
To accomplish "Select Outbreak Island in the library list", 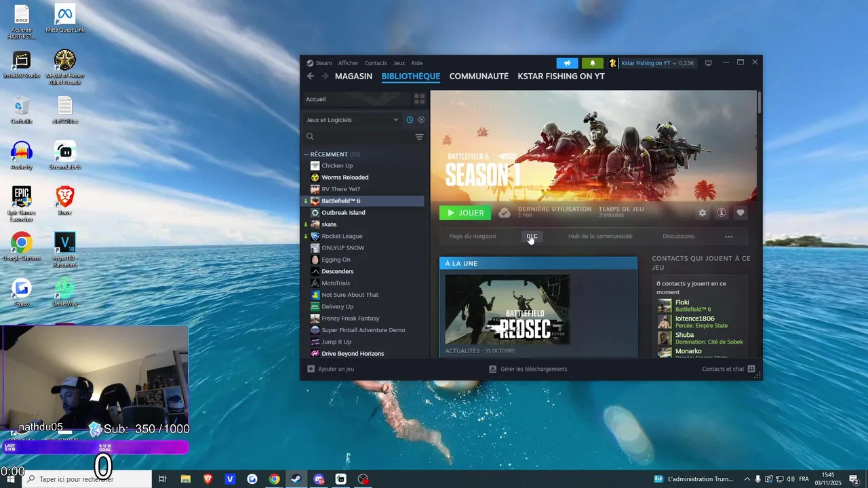I will [363, 213].
